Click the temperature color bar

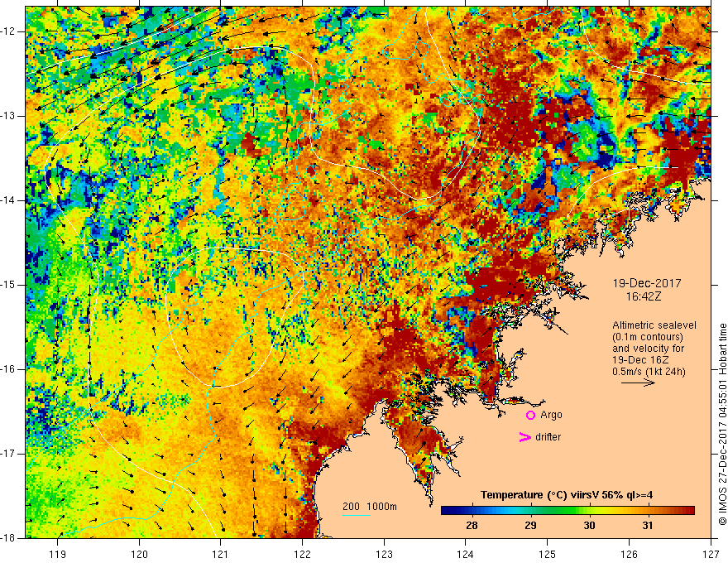[x=568, y=511]
